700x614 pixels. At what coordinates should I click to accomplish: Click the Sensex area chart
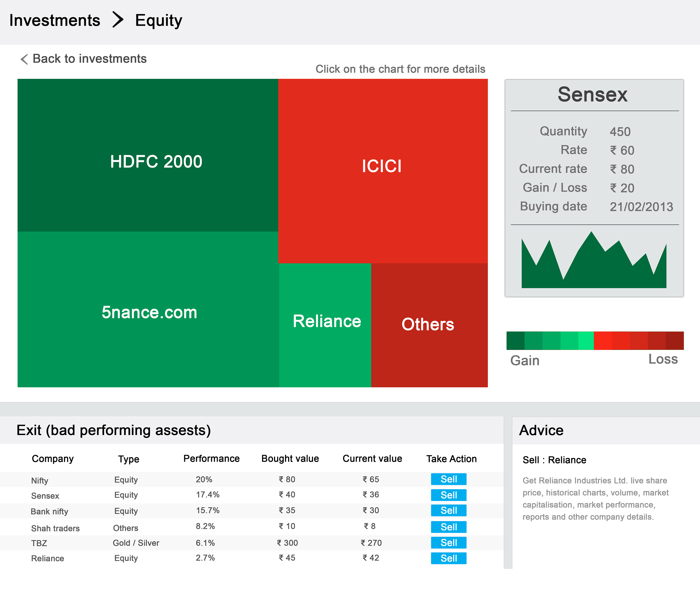click(x=594, y=259)
